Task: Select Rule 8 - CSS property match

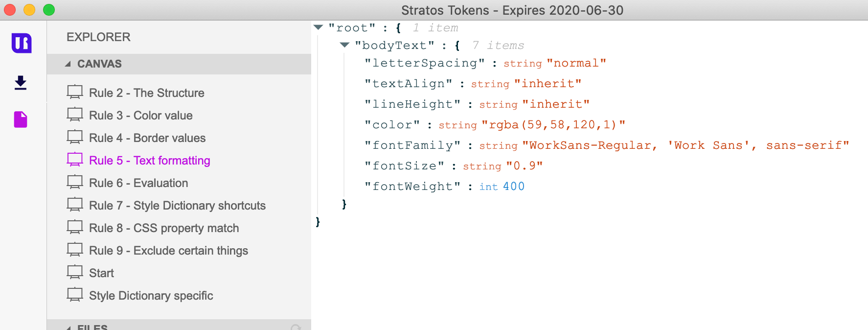Action: [x=164, y=228]
